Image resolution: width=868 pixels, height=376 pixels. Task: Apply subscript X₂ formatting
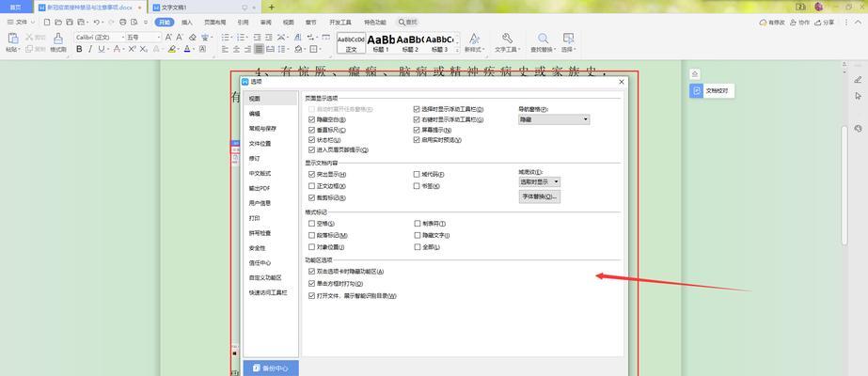point(144,49)
